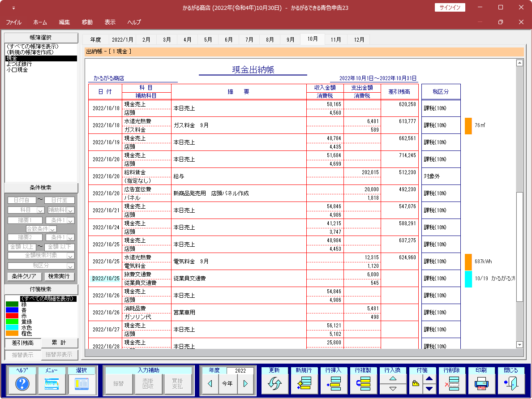The image size is (532, 399).
Task: Add a row with 新規行 icon
Action: [304, 384]
